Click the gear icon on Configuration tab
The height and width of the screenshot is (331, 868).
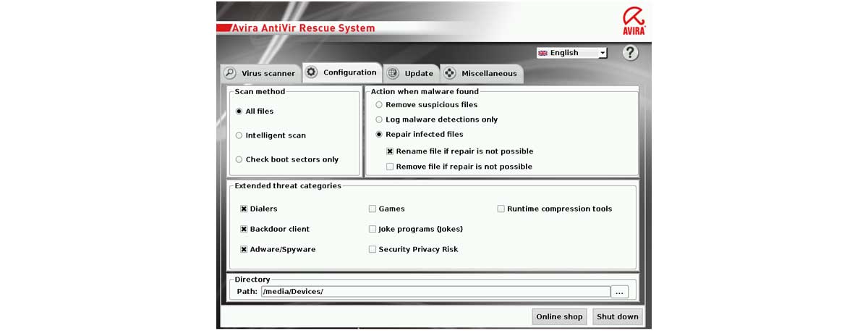coord(312,72)
